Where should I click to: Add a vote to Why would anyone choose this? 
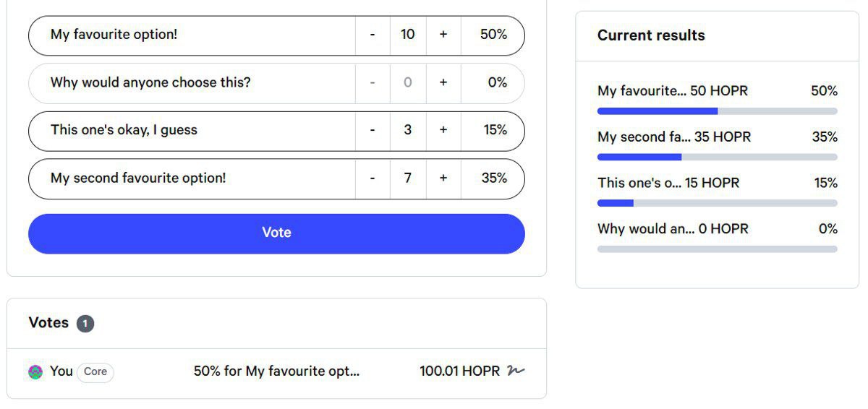pos(443,82)
